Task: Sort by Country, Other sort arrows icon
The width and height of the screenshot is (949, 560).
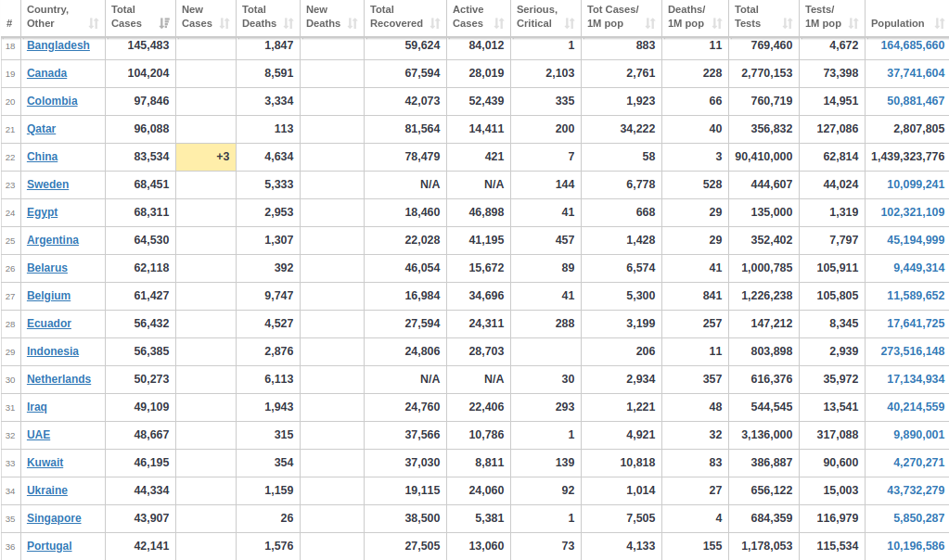Action: coord(93,23)
